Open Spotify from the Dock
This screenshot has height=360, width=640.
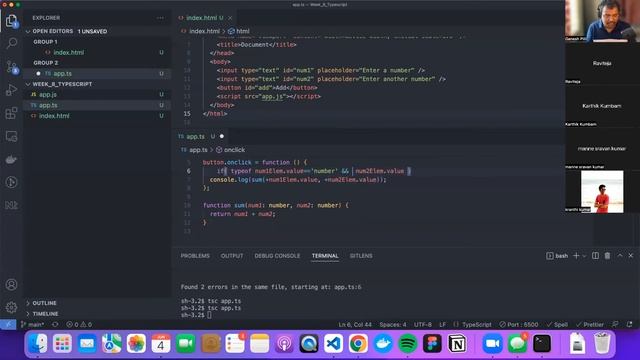(x=407, y=344)
